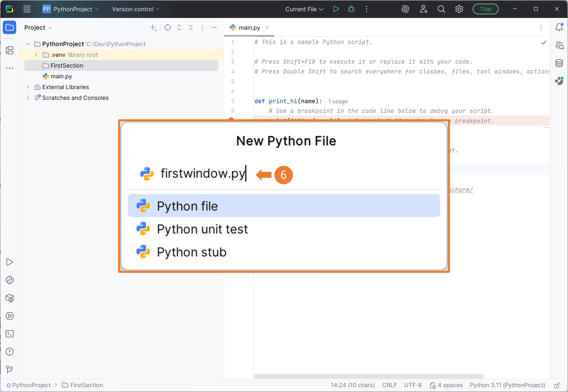The image size is (568, 392).
Task: Click the inspections green checkmark
Action: tap(544, 43)
